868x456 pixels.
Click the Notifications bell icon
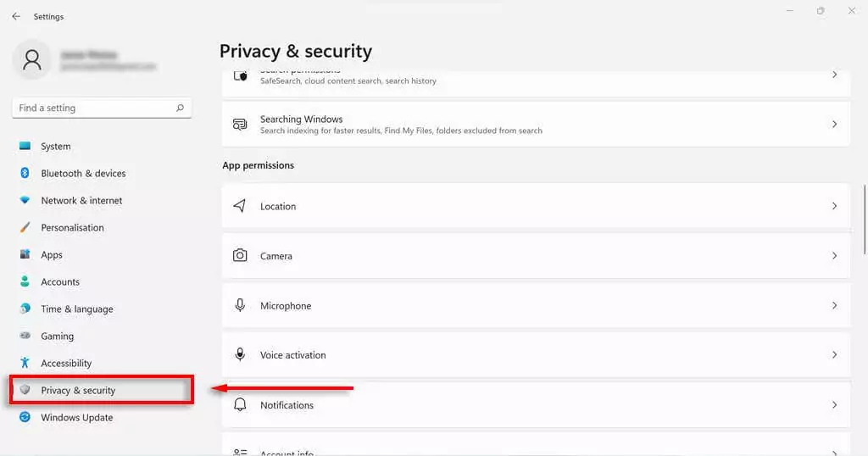point(240,405)
